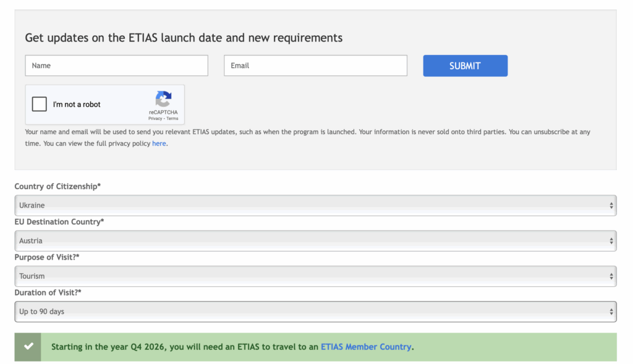Click the reCAPTCHA logo icon
The height and width of the screenshot is (364, 633).
pos(163,99)
